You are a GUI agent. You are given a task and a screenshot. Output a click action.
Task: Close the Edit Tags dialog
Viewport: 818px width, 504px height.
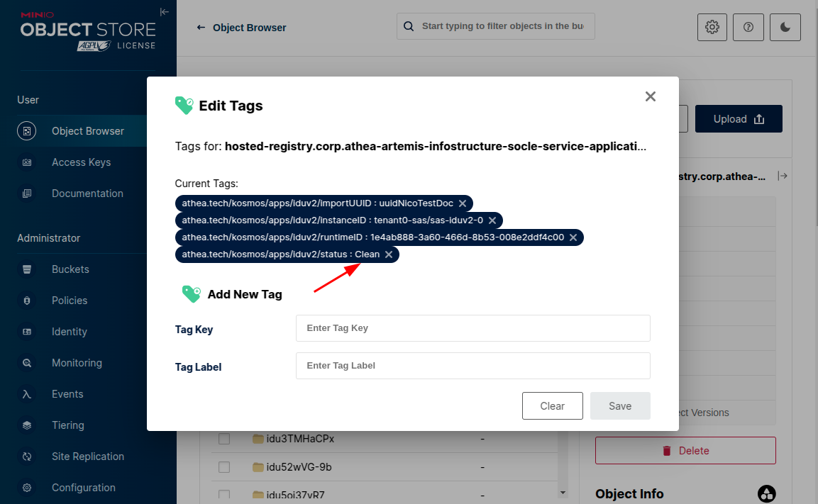pos(650,96)
